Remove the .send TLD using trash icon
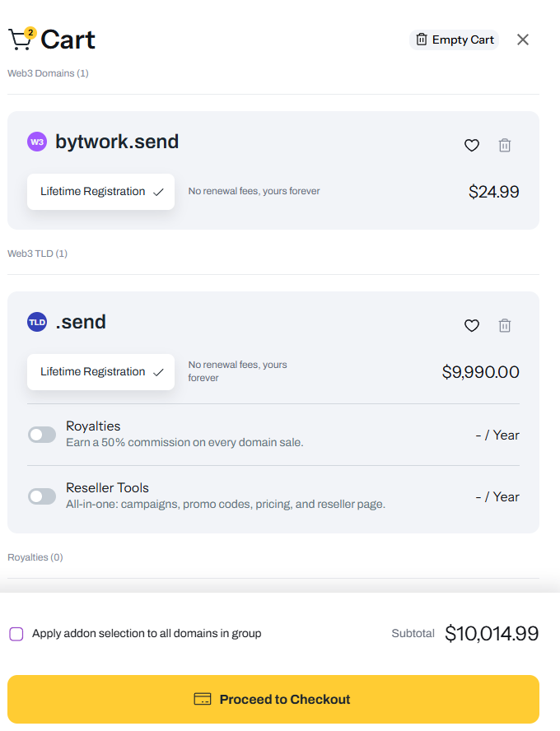This screenshot has width=560, height=731. pyautogui.click(x=505, y=326)
